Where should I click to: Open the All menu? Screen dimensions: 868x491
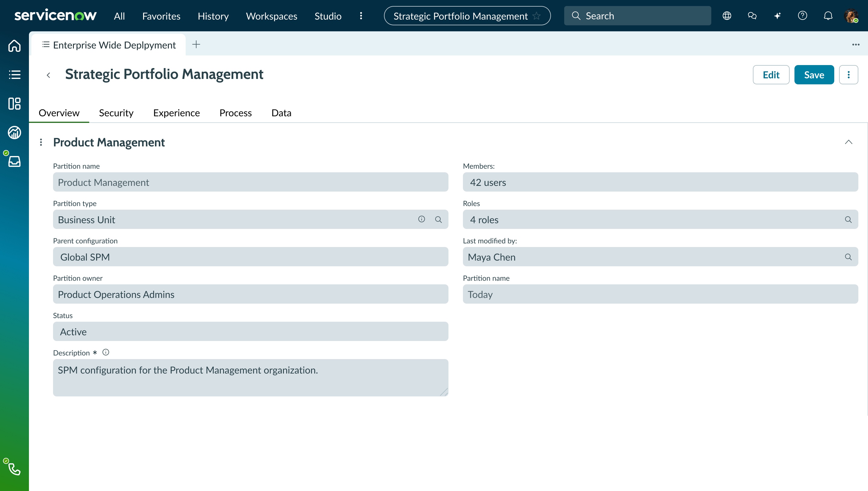(119, 16)
